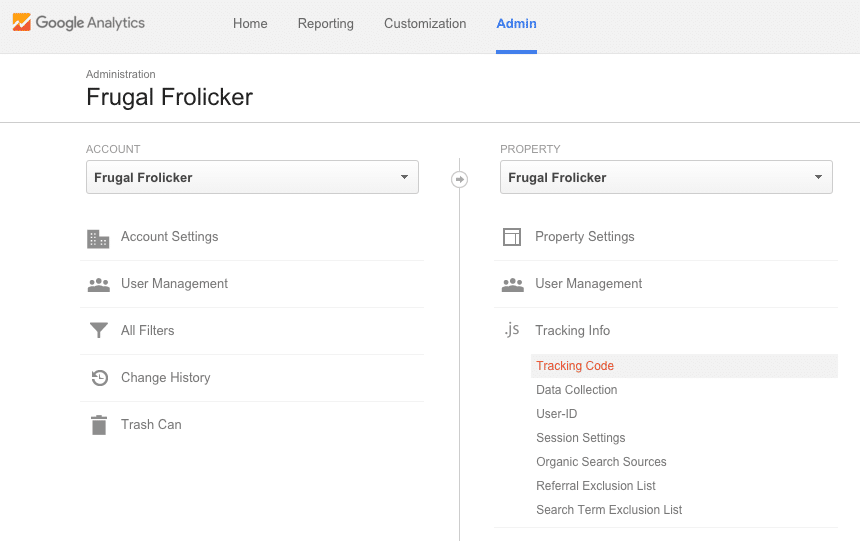
Task: Open the Customization tab
Action: [x=425, y=24]
